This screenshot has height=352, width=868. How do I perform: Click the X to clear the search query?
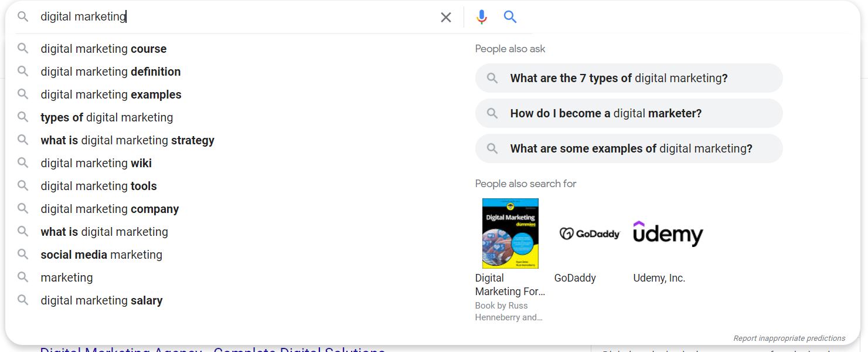[445, 17]
